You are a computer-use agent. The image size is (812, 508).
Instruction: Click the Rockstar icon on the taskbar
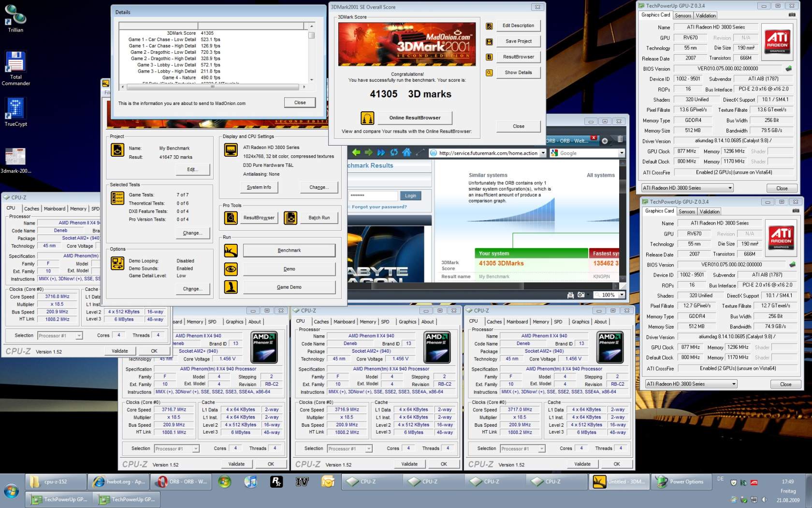(276, 481)
